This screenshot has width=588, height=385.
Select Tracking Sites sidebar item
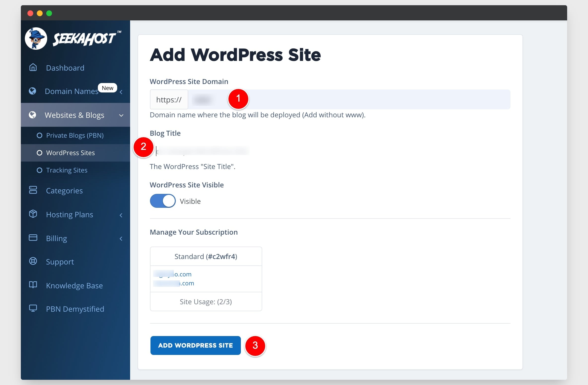pyautogui.click(x=67, y=170)
